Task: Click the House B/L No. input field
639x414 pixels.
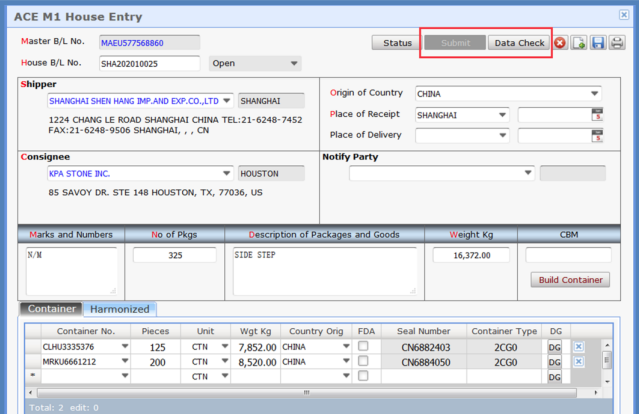Action: [x=149, y=64]
